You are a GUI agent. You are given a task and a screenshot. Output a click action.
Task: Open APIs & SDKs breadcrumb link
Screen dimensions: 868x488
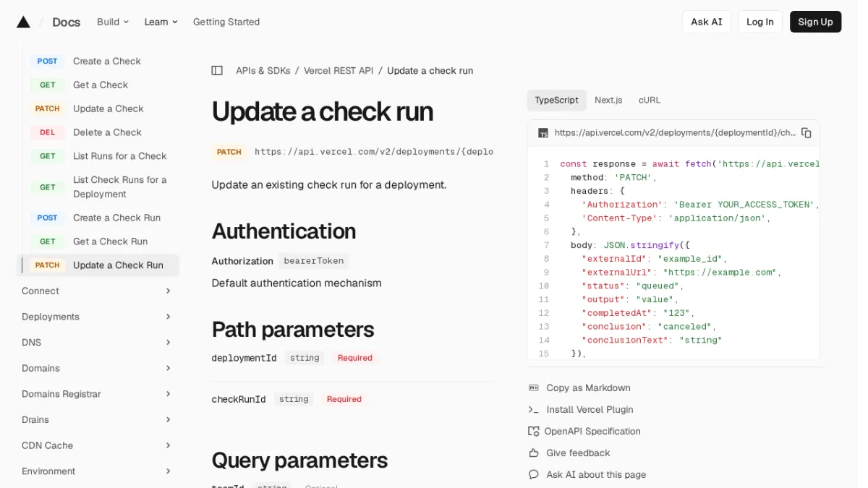(x=263, y=71)
